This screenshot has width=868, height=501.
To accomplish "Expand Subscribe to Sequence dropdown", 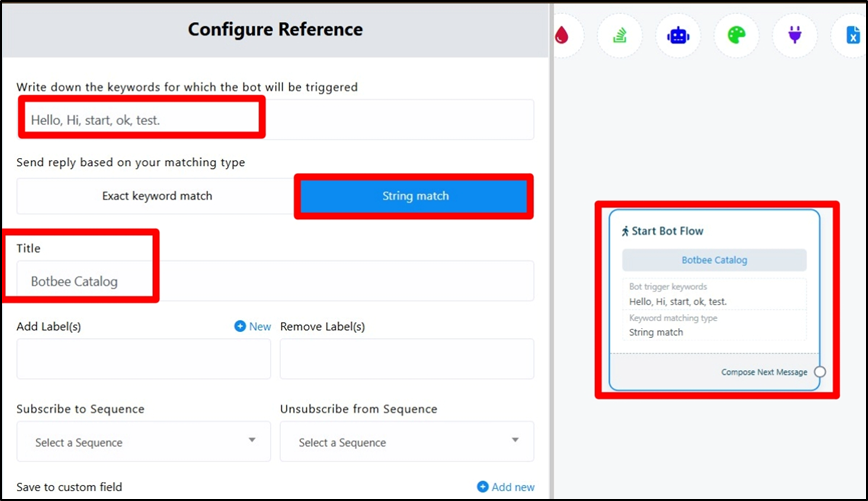I will point(143,442).
